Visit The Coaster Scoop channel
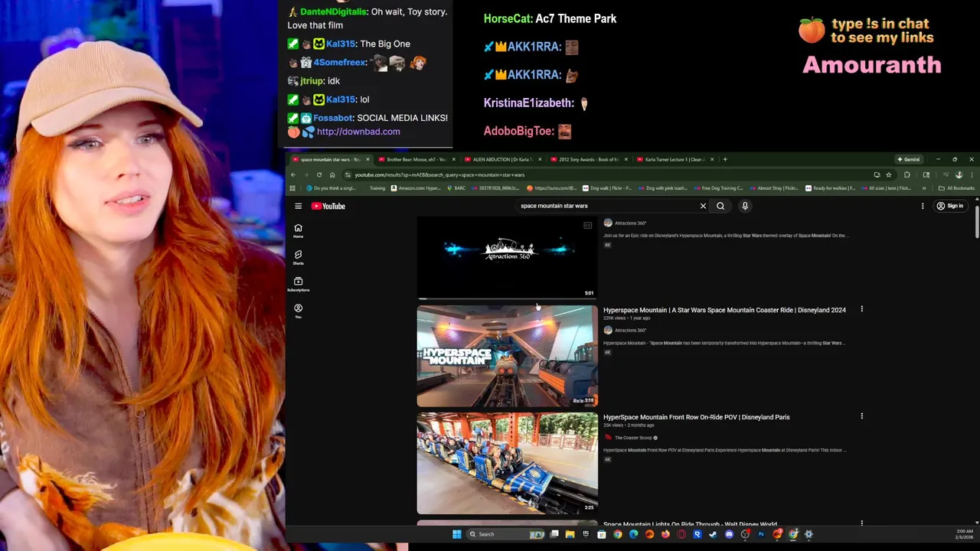Viewport: 980px width, 551px height. 632,438
